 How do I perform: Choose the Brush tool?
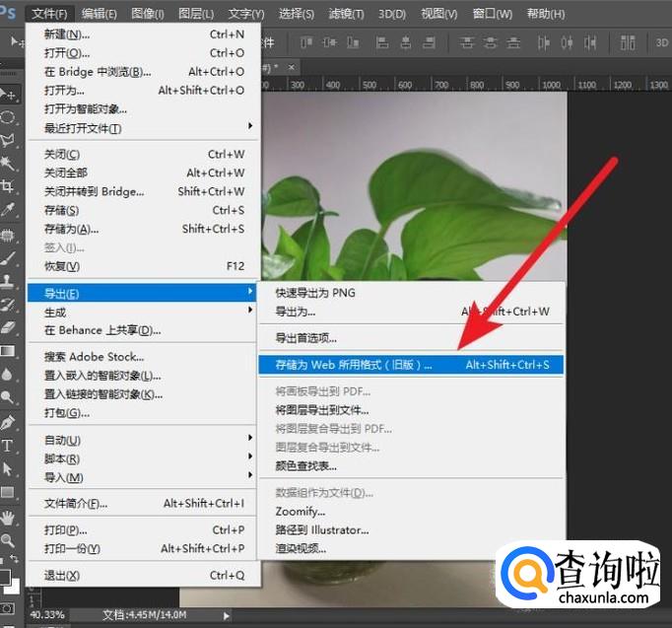click(x=9, y=258)
